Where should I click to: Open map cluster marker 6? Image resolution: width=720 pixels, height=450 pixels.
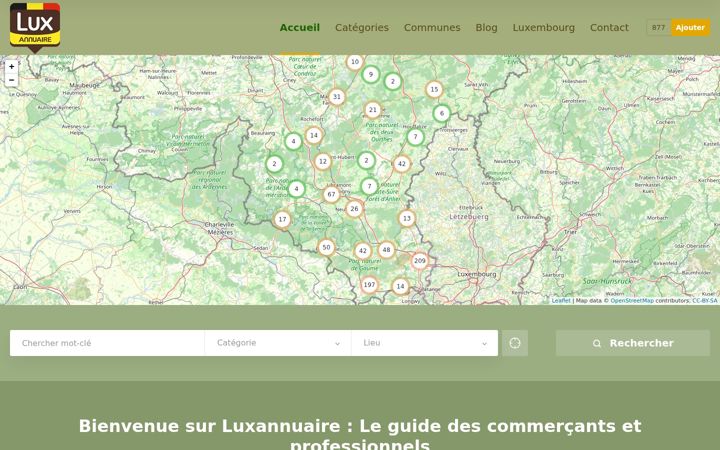(x=441, y=113)
